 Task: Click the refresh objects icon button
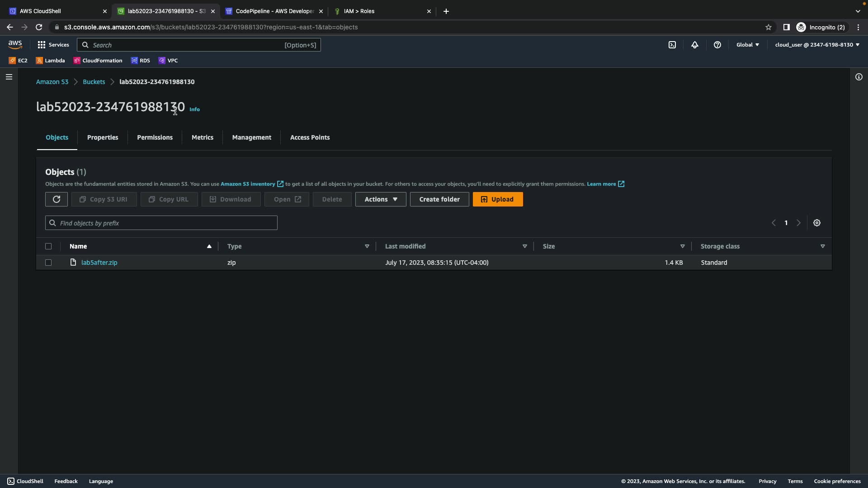coord(57,199)
